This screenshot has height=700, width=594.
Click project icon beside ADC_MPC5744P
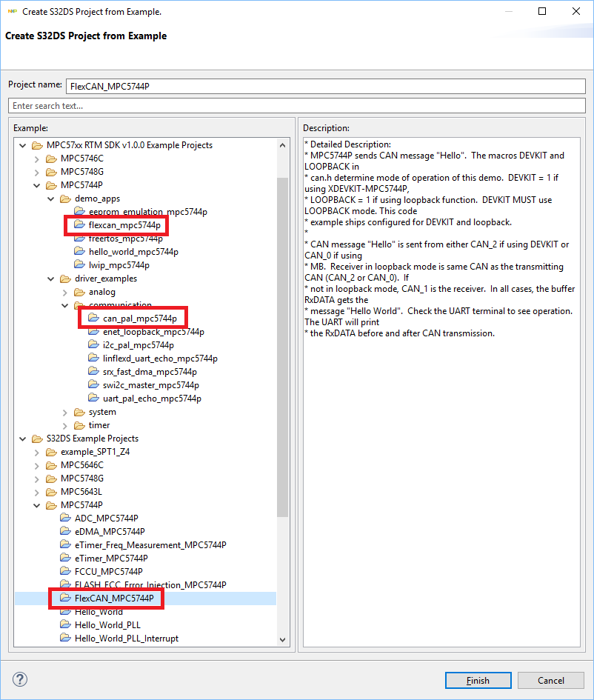(66, 518)
